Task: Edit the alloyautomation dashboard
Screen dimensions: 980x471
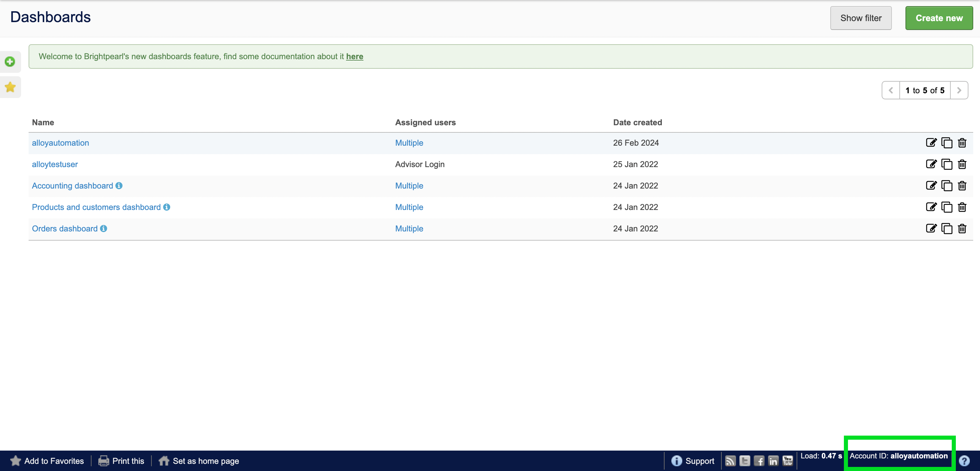Action: point(931,143)
